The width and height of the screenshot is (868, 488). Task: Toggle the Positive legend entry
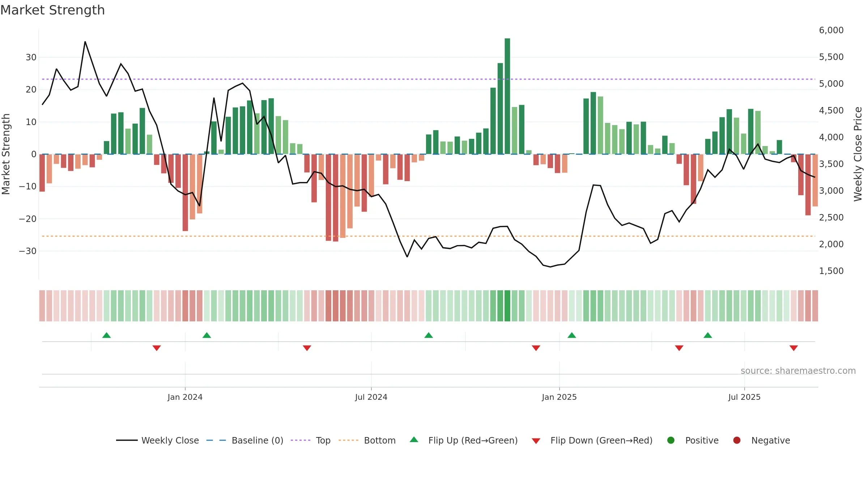tap(693, 440)
